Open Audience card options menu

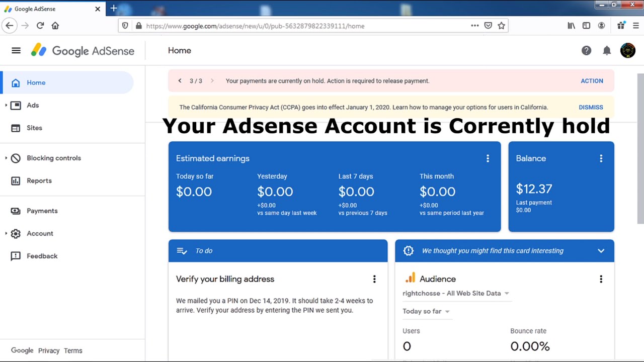coord(601,279)
